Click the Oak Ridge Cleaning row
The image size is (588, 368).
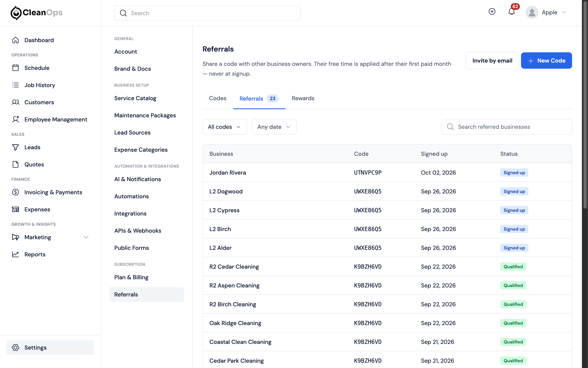(x=387, y=323)
